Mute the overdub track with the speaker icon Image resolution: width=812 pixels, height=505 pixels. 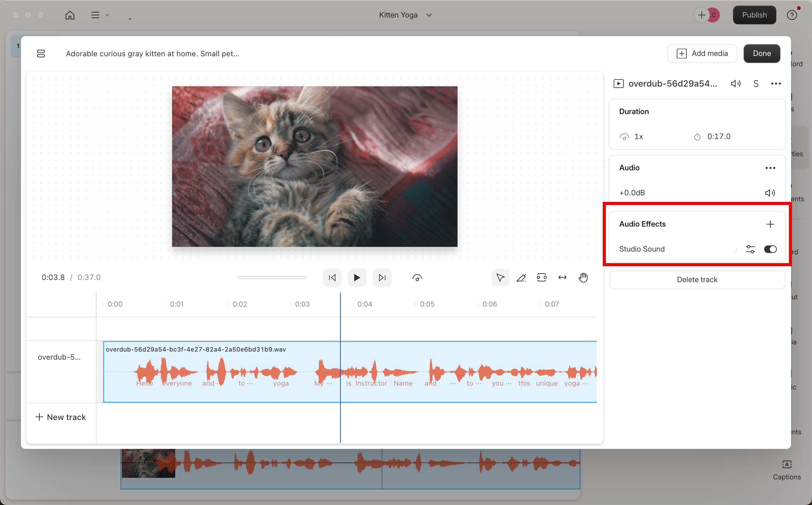(x=735, y=83)
